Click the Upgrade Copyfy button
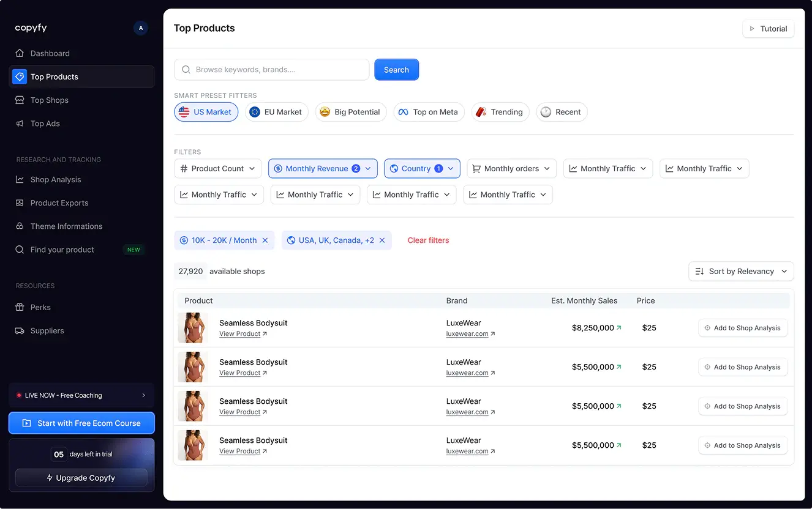812x509 pixels. [81, 478]
